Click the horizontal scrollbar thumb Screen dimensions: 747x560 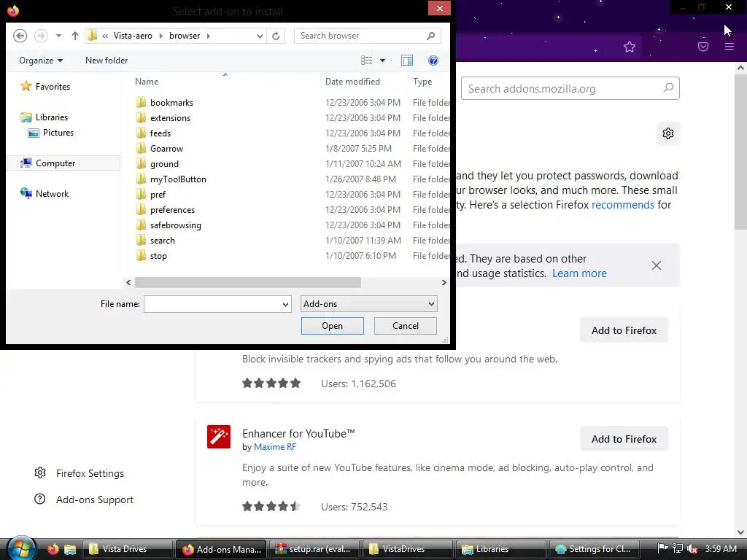(248, 282)
